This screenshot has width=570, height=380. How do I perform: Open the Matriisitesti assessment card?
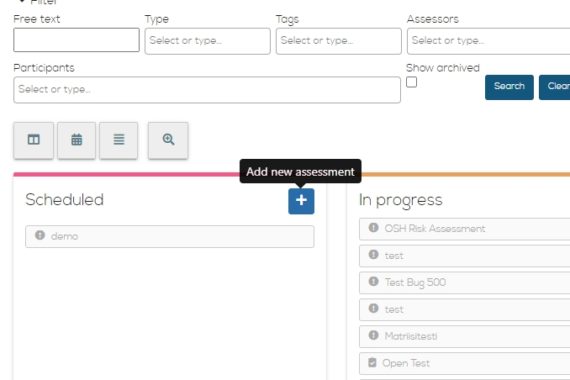[465, 336]
